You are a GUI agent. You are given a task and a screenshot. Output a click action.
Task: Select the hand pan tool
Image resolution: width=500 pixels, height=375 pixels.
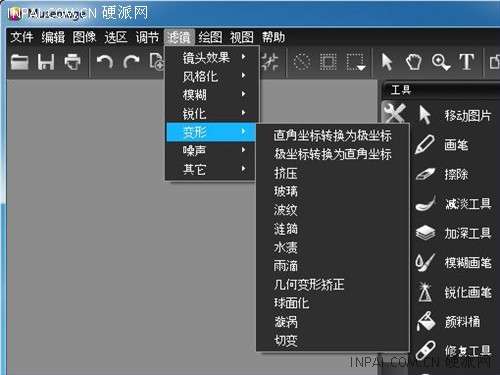click(413, 62)
